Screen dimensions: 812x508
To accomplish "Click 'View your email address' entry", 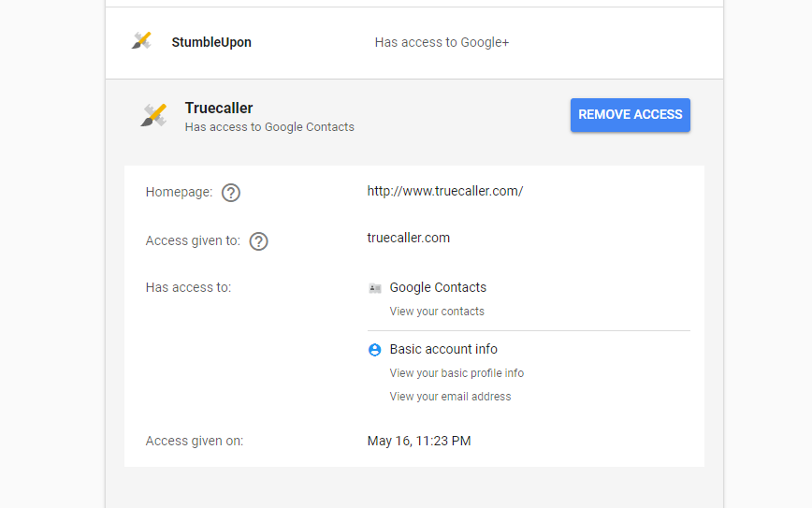I will 450,396.
